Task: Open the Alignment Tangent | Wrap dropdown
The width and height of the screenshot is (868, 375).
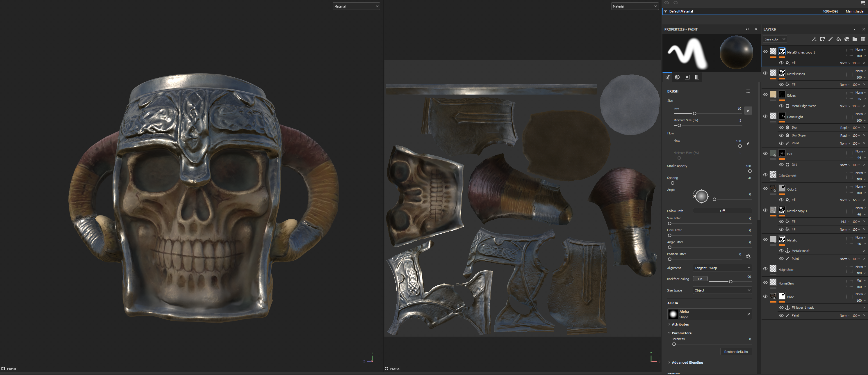Action: pyautogui.click(x=722, y=268)
